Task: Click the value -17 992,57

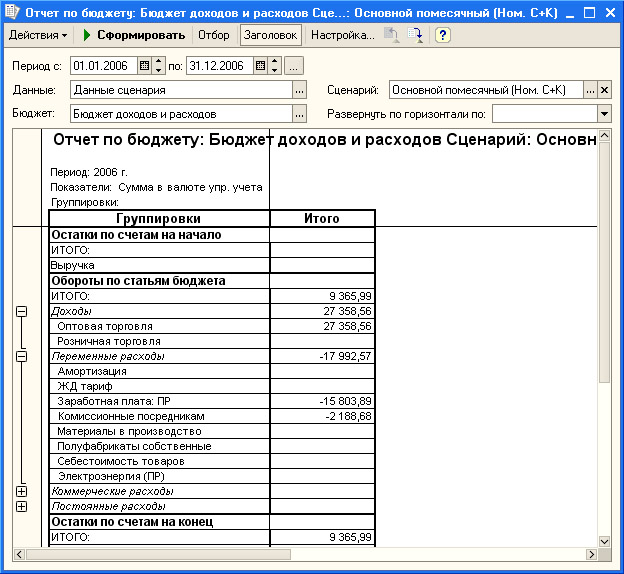Action: coord(345,356)
